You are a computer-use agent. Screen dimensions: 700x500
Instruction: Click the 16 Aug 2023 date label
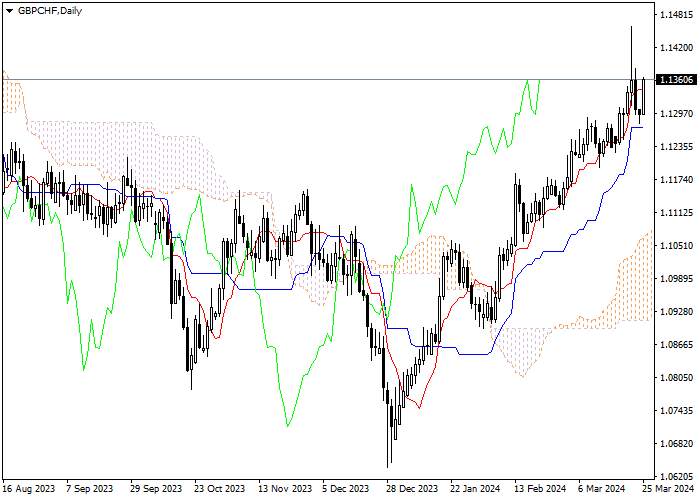[x=29, y=489]
